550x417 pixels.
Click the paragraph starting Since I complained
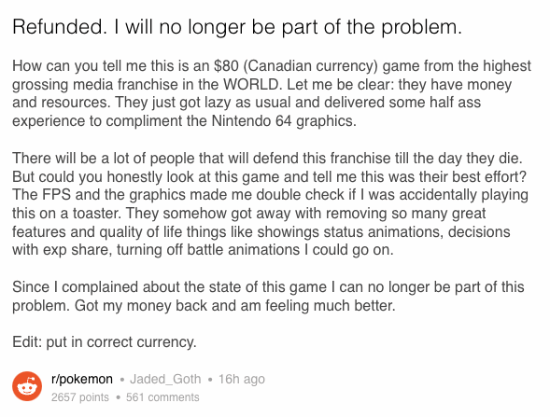[268, 296]
